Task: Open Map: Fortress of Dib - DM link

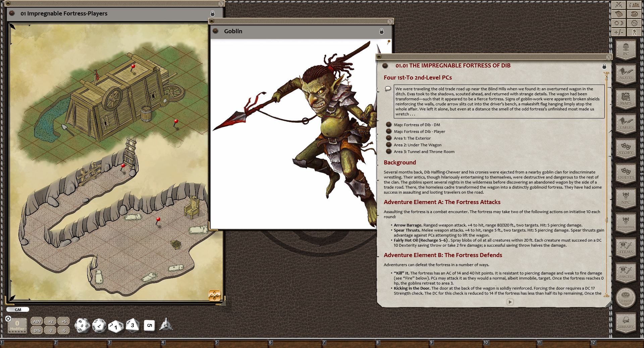Action: [417, 125]
